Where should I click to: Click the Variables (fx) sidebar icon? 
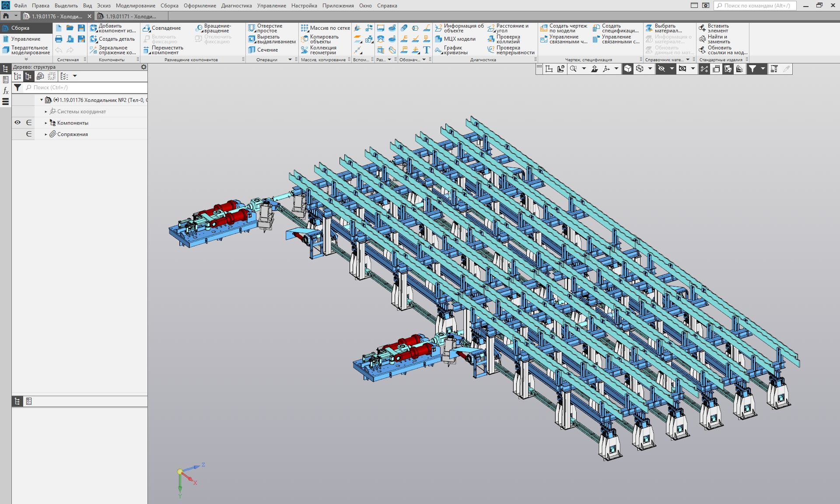[x=6, y=91]
